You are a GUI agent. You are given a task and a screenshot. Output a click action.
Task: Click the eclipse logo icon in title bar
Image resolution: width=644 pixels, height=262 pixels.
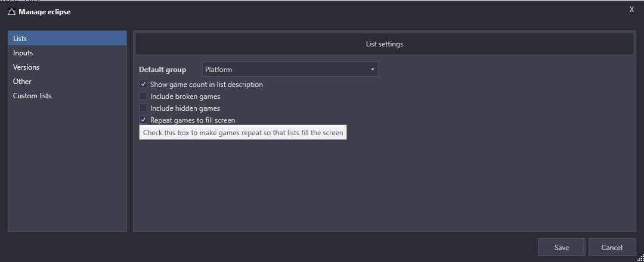click(x=11, y=12)
